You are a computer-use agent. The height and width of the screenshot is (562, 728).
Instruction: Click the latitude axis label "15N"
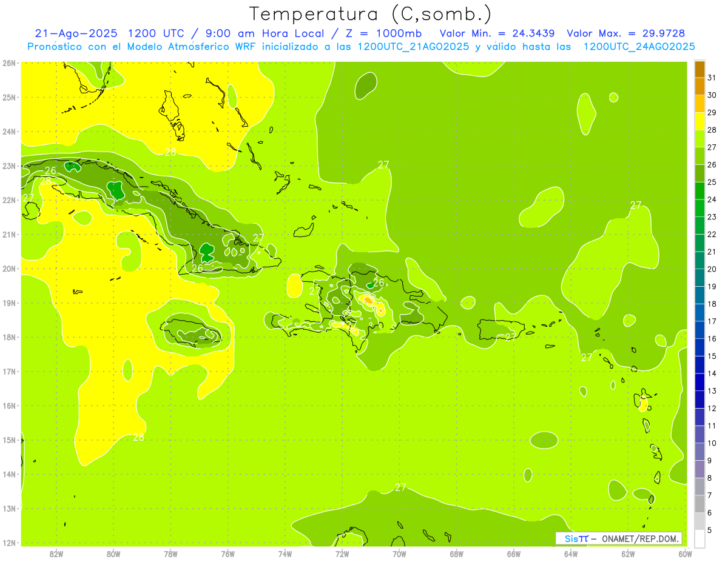tap(8, 440)
